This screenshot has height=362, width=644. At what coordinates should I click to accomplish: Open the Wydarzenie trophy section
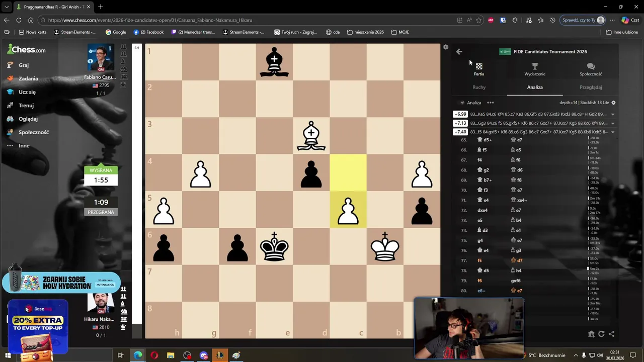(535, 69)
